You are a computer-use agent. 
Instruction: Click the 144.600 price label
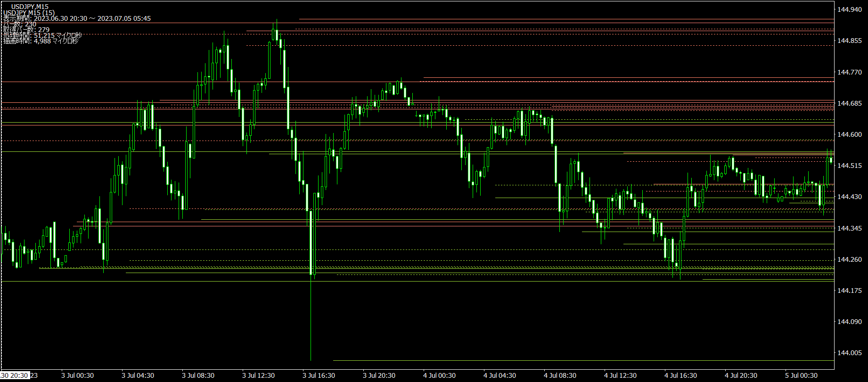pyautogui.click(x=850, y=134)
